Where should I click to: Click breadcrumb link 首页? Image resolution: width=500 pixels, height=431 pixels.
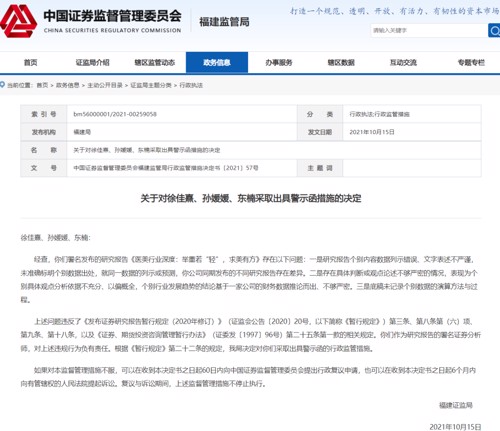[x=42, y=85]
